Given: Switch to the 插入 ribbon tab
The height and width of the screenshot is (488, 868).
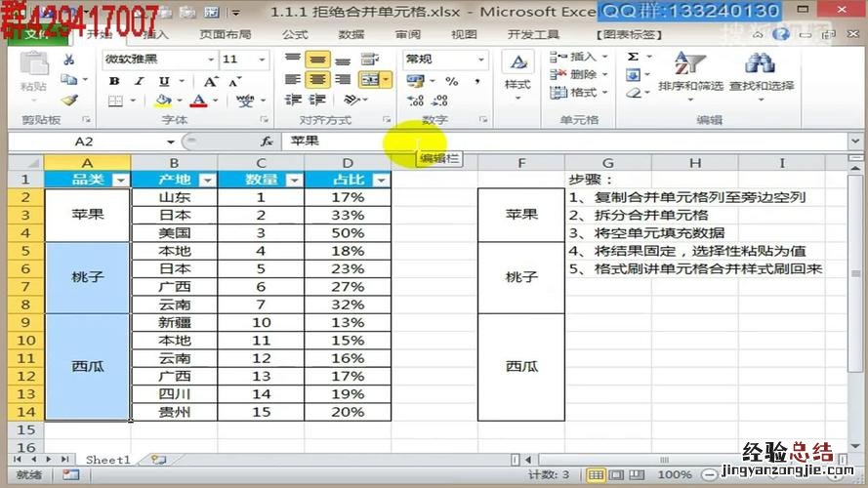Looking at the screenshot, I should (156, 34).
